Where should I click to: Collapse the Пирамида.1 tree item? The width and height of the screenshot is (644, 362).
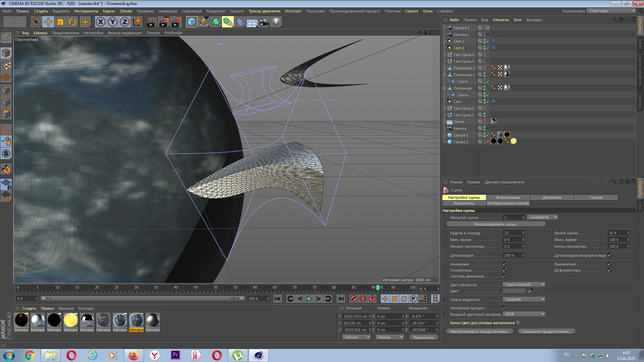click(444, 75)
